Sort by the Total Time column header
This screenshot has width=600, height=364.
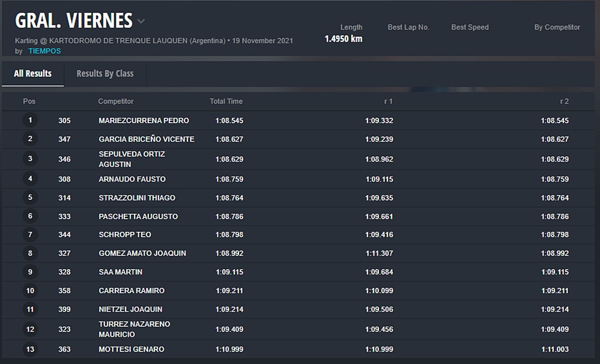tap(226, 102)
